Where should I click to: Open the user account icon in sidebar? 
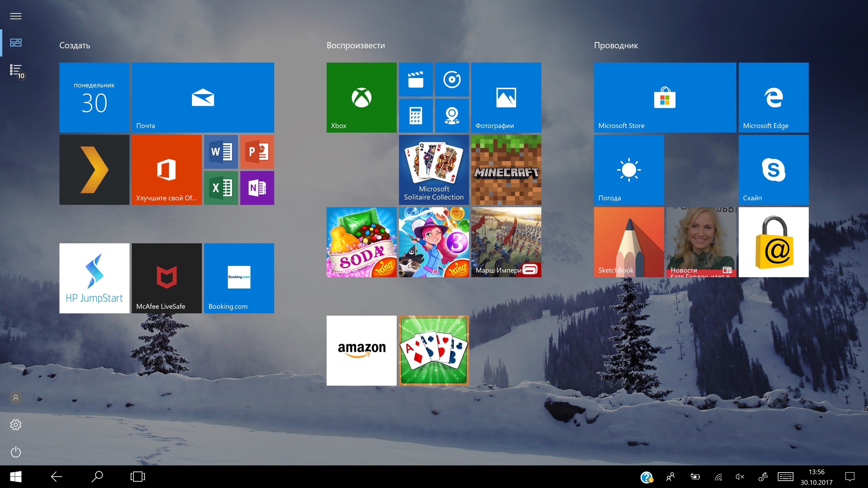[x=16, y=397]
